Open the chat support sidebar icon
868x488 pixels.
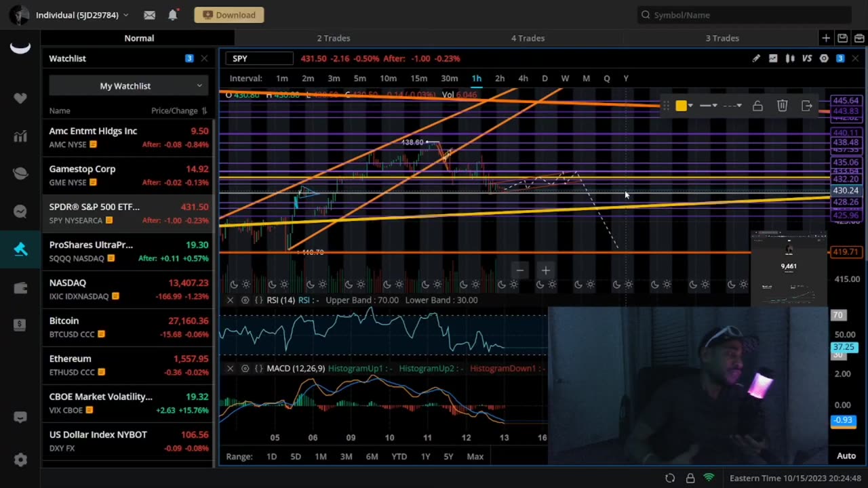pos(20,418)
